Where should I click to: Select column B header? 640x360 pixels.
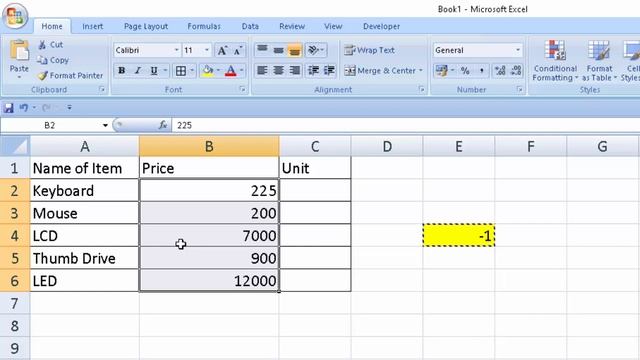(209, 146)
